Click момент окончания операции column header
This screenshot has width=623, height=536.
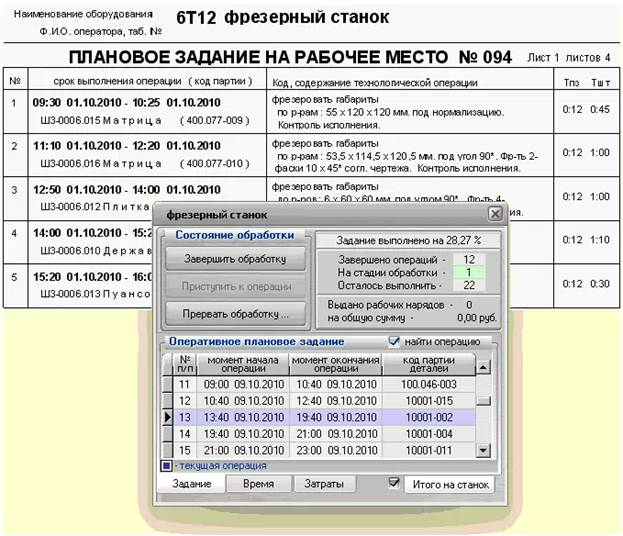[x=336, y=364]
